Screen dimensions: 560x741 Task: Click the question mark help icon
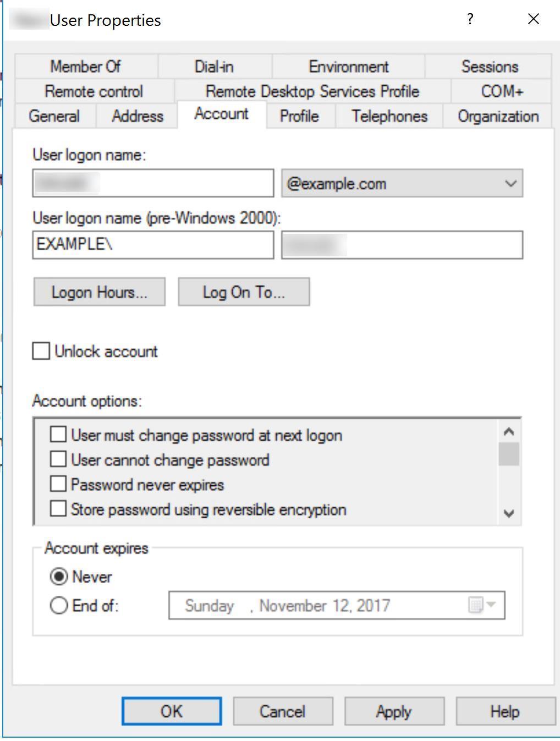pos(470,19)
